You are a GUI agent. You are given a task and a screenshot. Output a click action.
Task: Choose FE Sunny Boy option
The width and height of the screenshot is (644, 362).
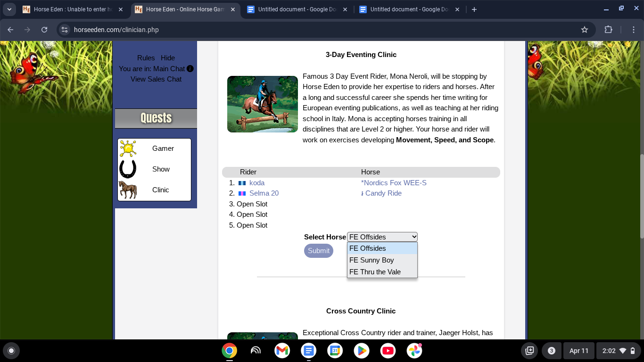(x=372, y=260)
